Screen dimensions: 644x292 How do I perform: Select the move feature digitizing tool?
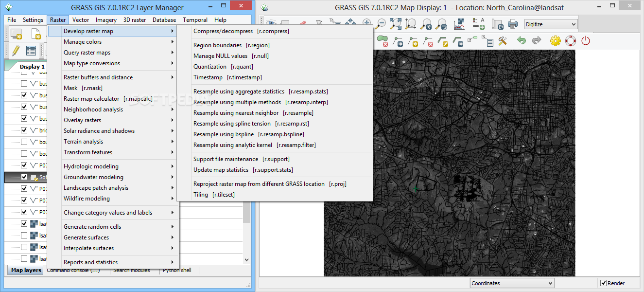[x=458, y=41]
